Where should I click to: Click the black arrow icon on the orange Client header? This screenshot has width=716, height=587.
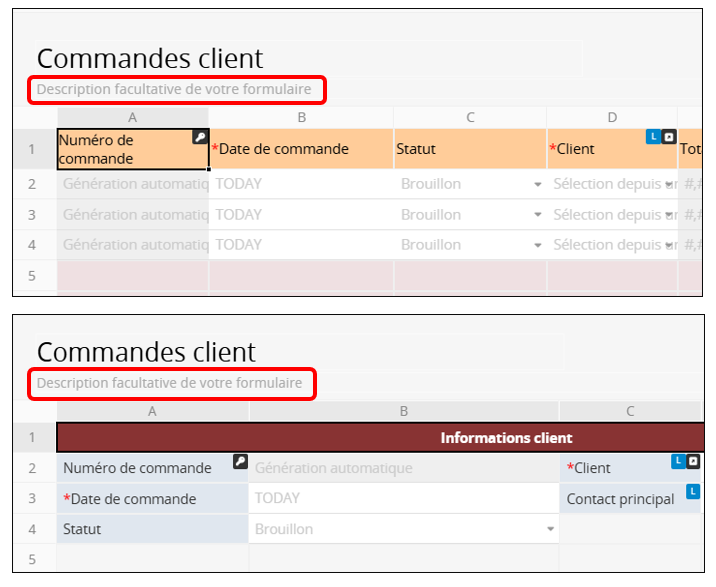click(669, 136)
